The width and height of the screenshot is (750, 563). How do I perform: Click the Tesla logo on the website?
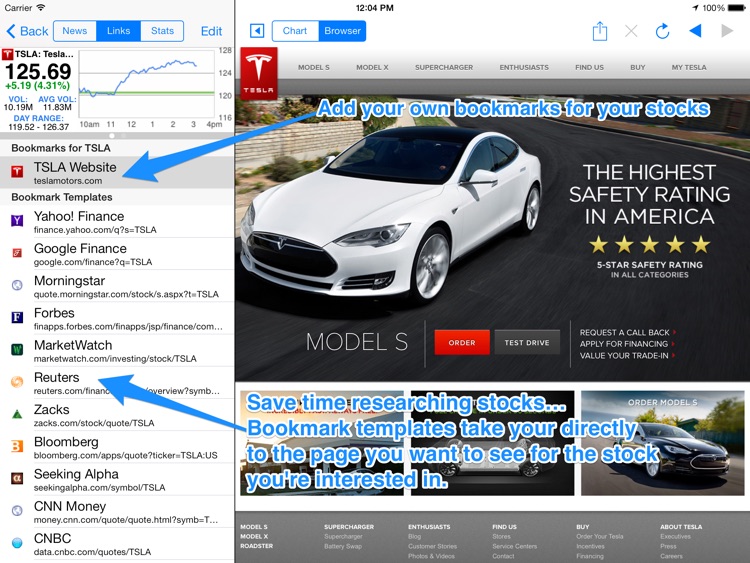tap(259, 70)
